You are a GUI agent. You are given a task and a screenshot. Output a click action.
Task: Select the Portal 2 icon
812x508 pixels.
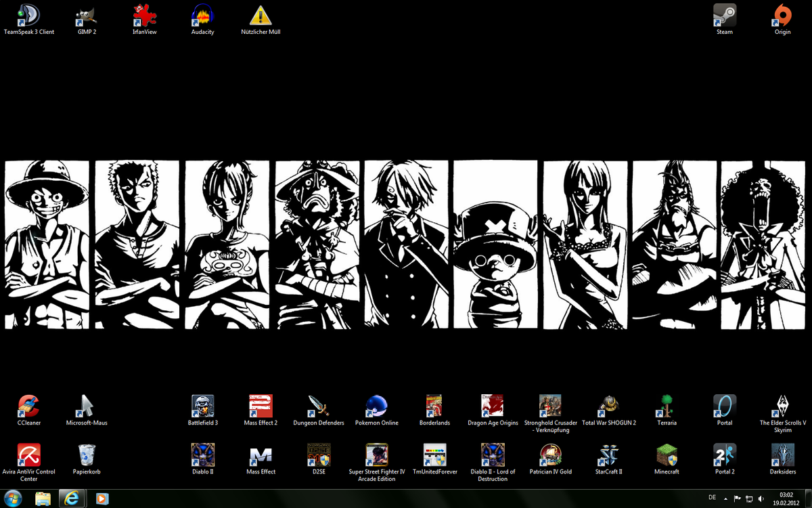point(725,459)
